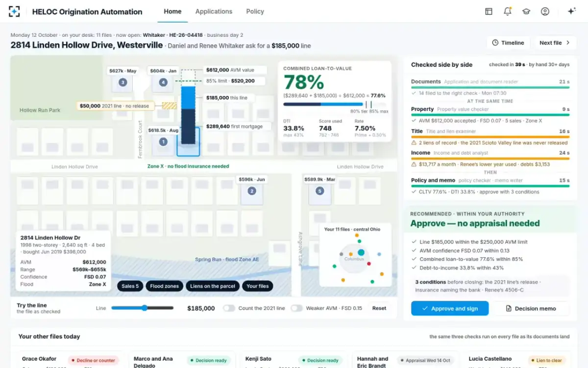Click the warning icon on Title check row
Image resolution: width=588 pixels, height=368 pixels.
pyautogui.click(x=415, y=143)
